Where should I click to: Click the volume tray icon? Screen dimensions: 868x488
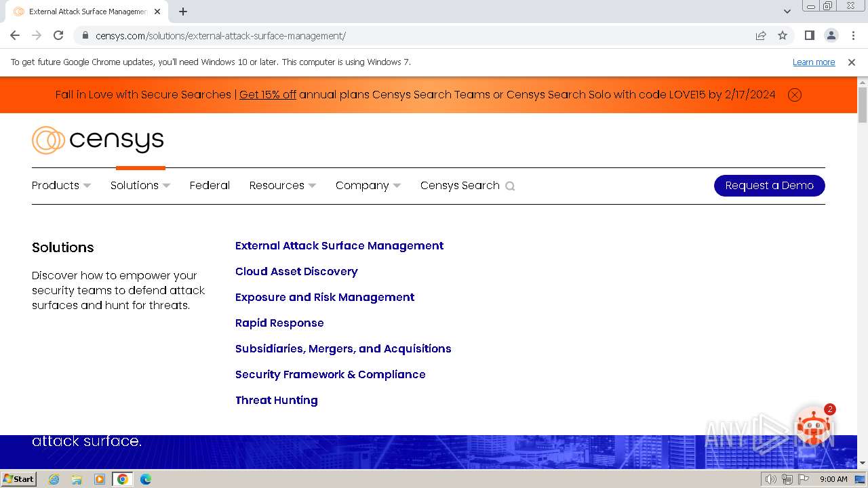tap(770, 479)
